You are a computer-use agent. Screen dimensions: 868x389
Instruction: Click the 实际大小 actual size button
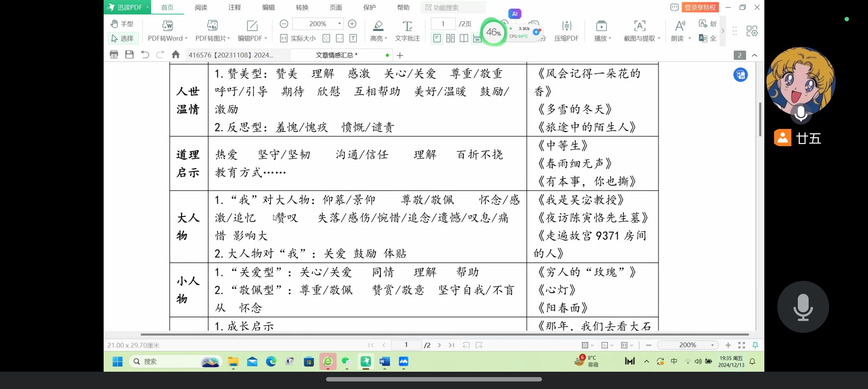(x=298, y=38)
